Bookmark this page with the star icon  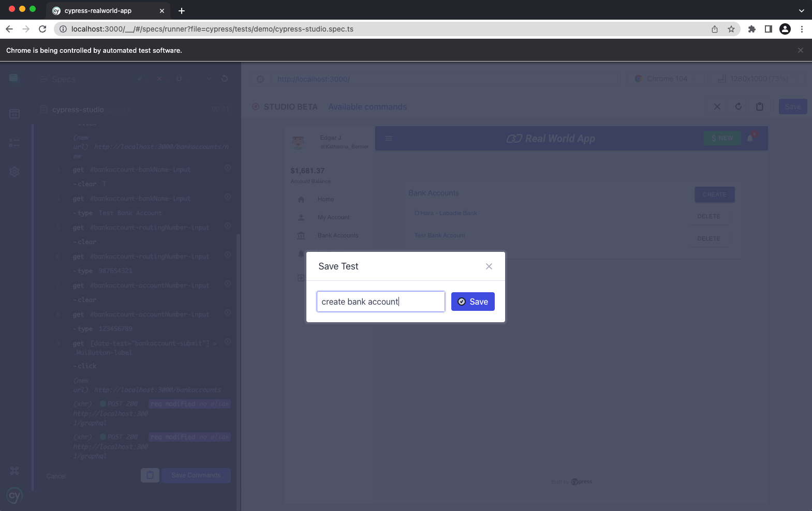click(731, 29)
